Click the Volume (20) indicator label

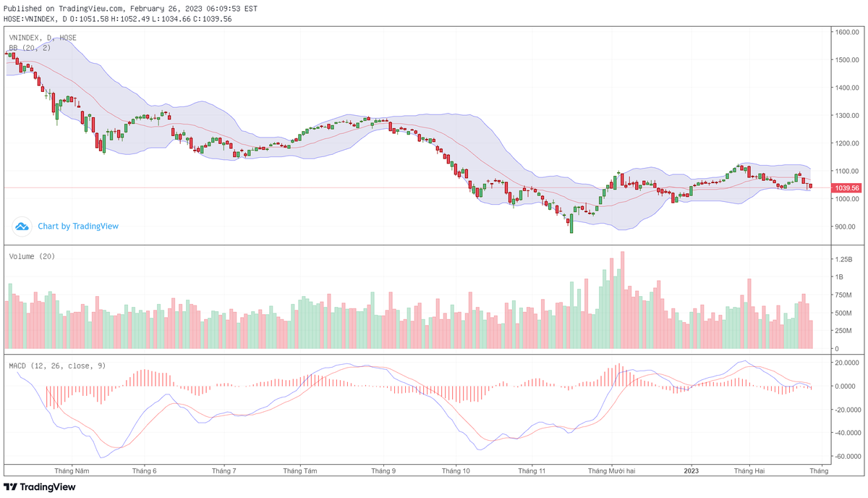click(32, 256)
